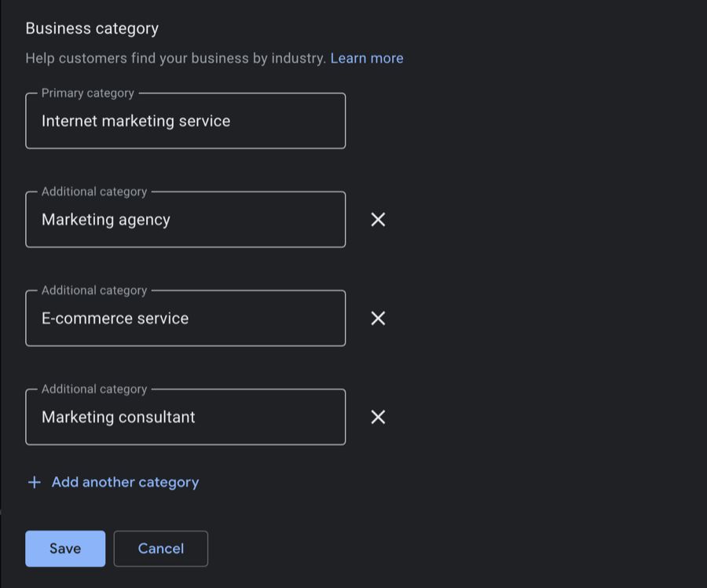707x588 pixels.
Task: Click the Business category heading
Action: point(92,28)
